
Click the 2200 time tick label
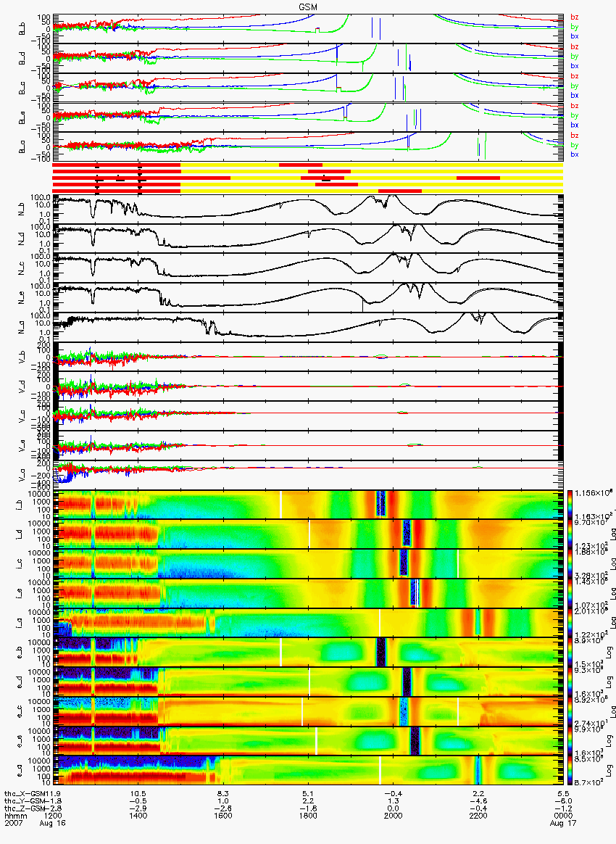coord(478,816)
